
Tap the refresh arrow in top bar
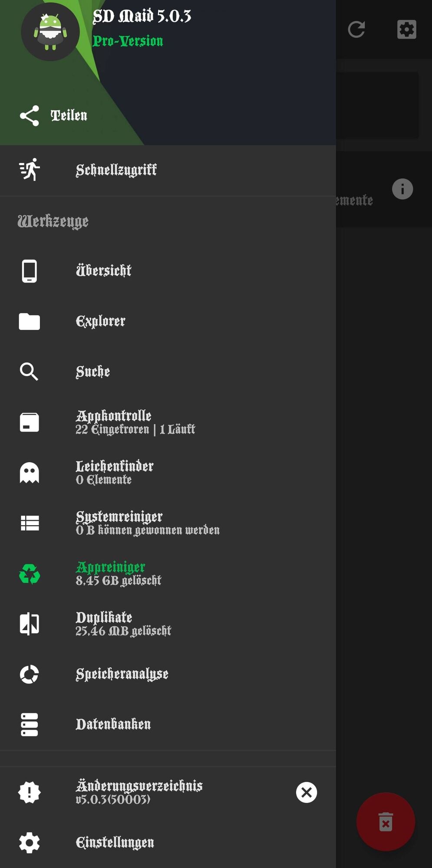(x=356, y=30)
